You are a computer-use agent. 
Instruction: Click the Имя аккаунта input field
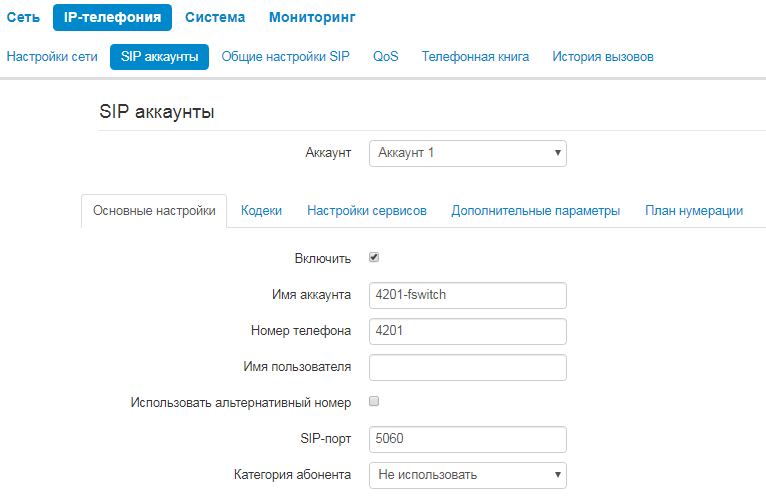[x=467, y=295]
